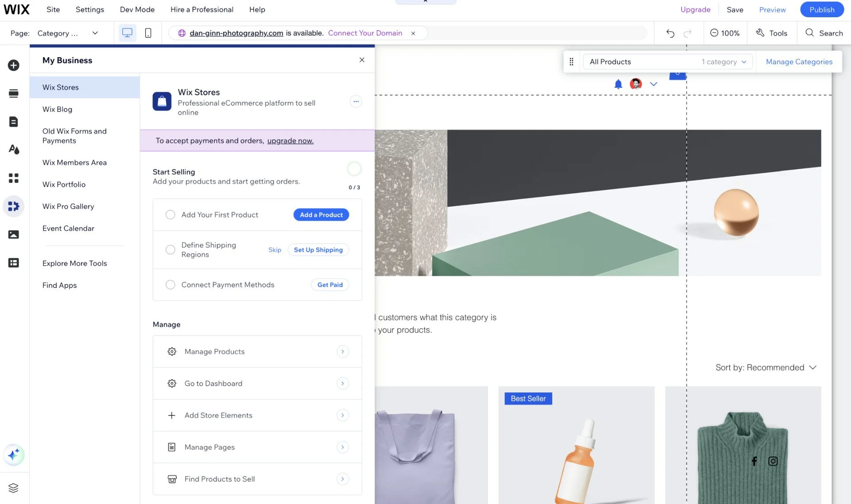Click the Instagram icon on the canvas
This screenshot has width=851, height=504.
pos(773,461)
